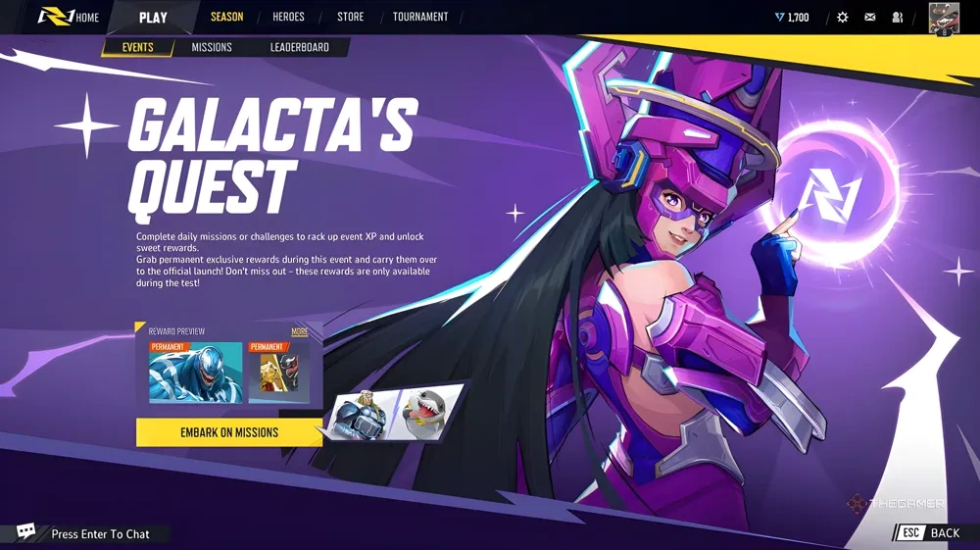Open the friends list icon
This screenshot has width=980, height=550.
point(898,18)
